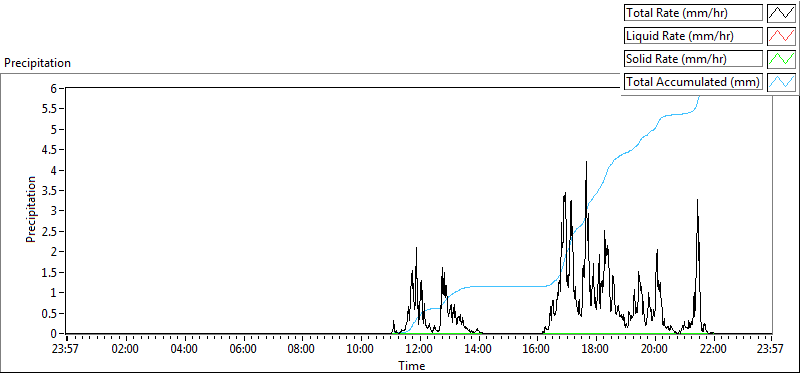800x373 pixels.
Task: Click the 23:57 start time axis label
Action: click(67, 350)
